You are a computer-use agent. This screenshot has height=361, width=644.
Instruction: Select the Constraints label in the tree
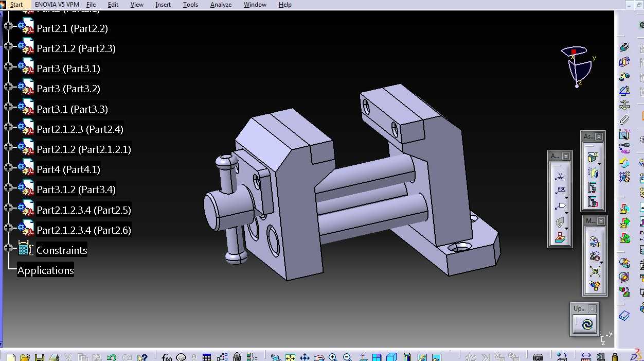[x=62, y=250]
